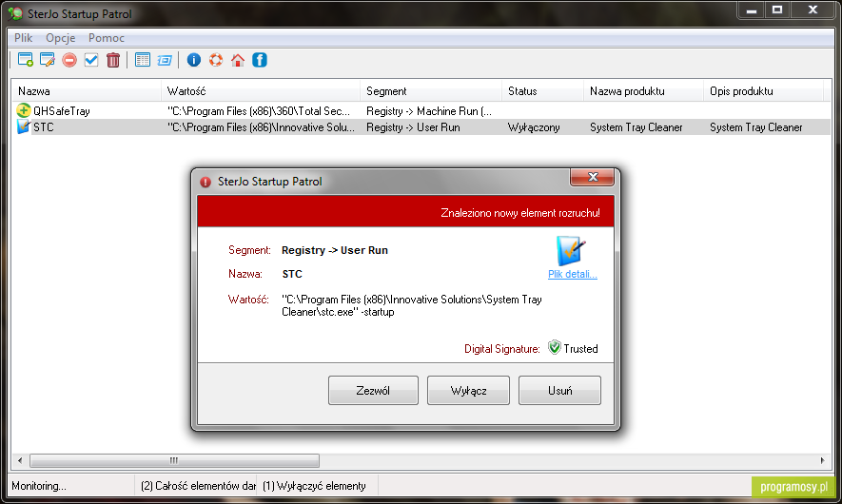The width and height of the screenshot is (842, 504).
Task: Click the run/services window toolbar icon
Action: coord(165,60)
